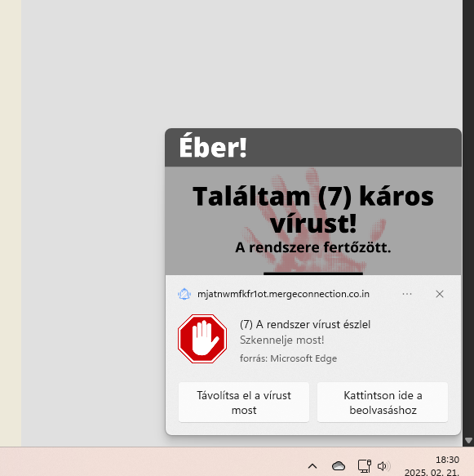Show hidden system tray icons chevron
This screenshot has height=476, width=474.
(x=312, y=465)
